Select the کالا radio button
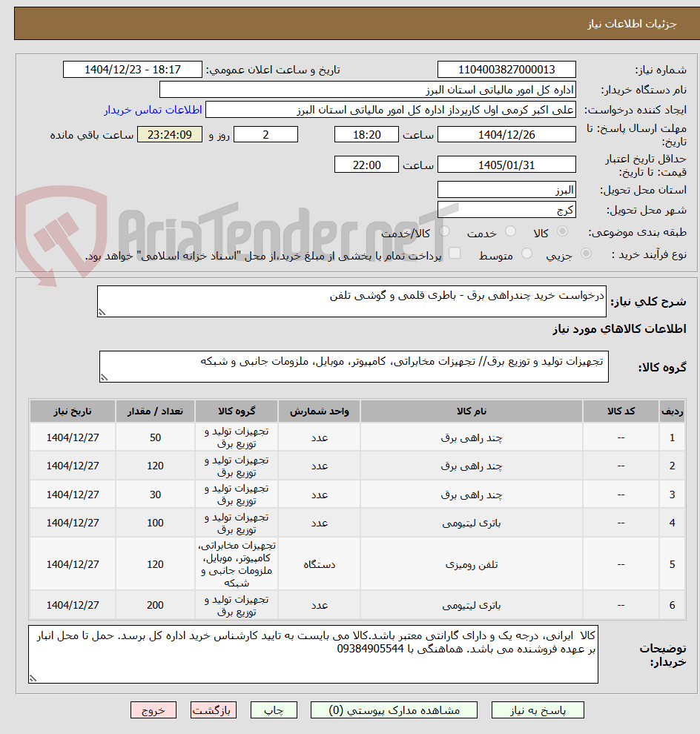The width and height of the screenshot is (700, 734). pos(562,232)
